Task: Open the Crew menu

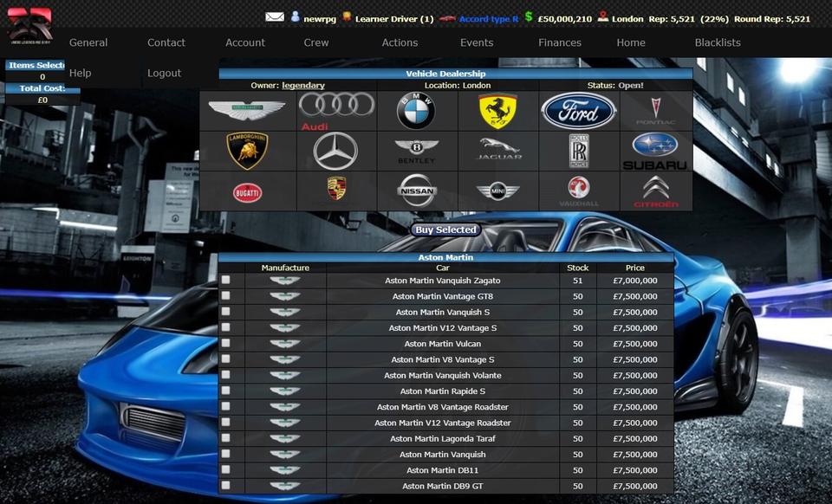Action: click(316, 42)
